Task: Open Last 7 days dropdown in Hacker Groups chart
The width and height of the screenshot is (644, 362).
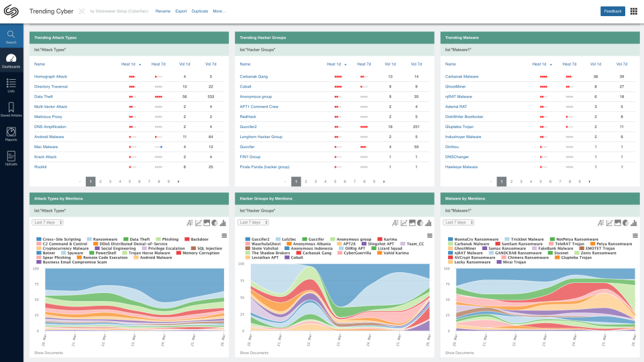Action: [x=253, y=223]
